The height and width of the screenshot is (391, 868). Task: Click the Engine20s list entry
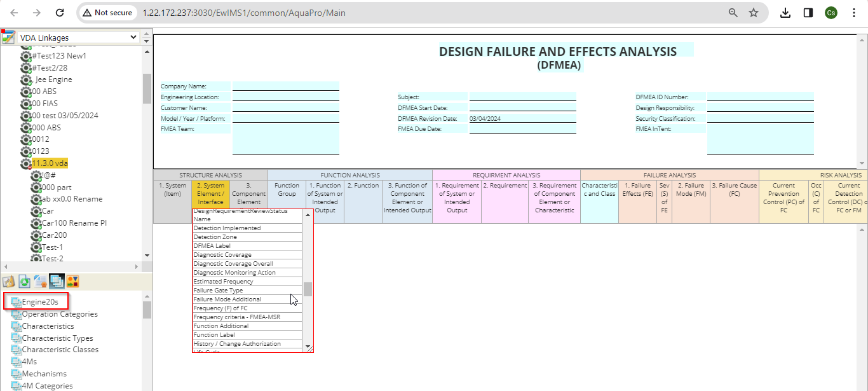pyautogui.click(x=40, y=302)
